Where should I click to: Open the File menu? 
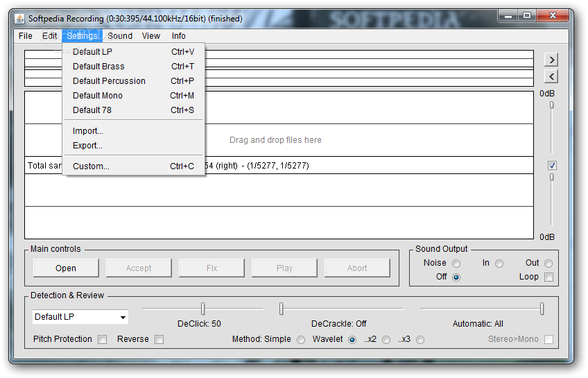click(x=26, y=36)
